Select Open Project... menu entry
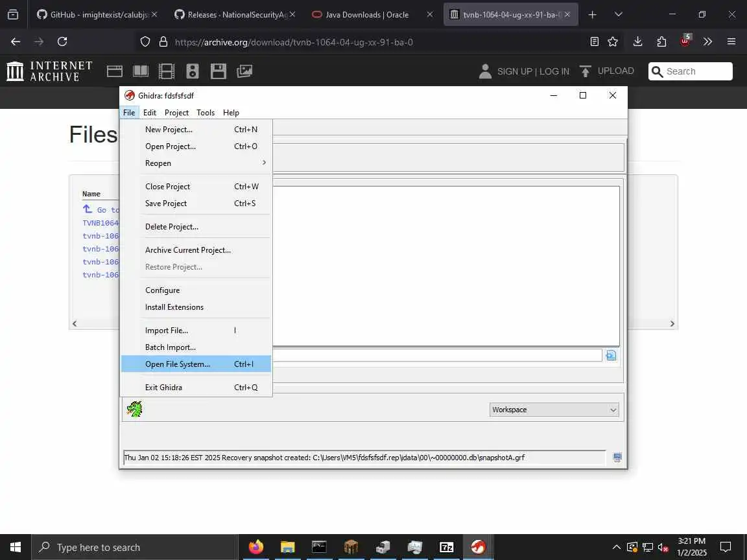Screen dimensions: 747x560 point(196,146)
